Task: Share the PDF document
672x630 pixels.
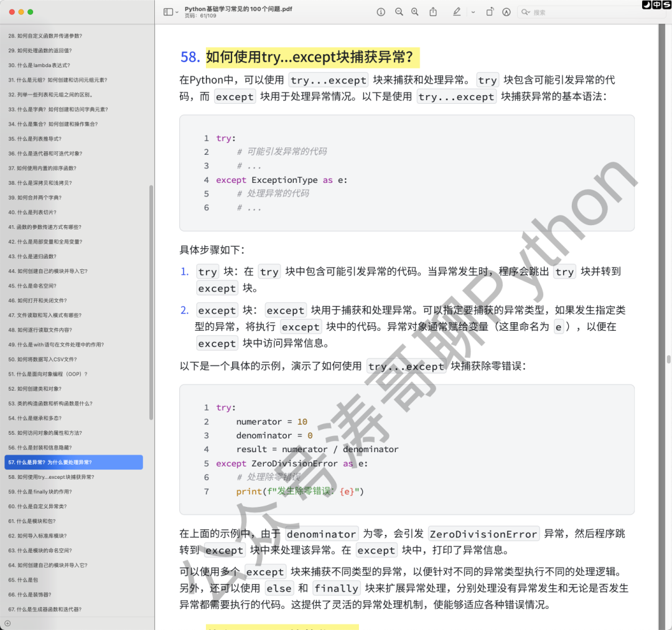Action: 433,12
